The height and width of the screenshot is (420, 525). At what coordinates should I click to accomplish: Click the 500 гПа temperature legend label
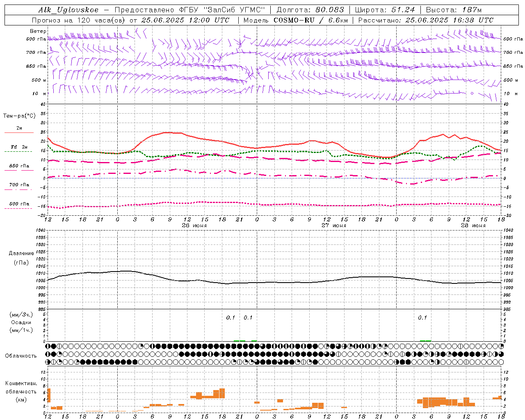click(19, 204)
